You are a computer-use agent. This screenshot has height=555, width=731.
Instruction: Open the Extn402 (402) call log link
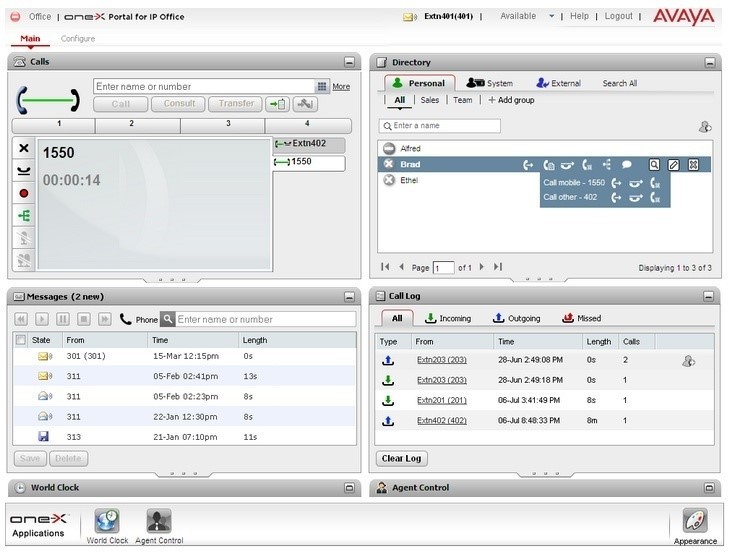pyautogui.click(x=441, y=420)
